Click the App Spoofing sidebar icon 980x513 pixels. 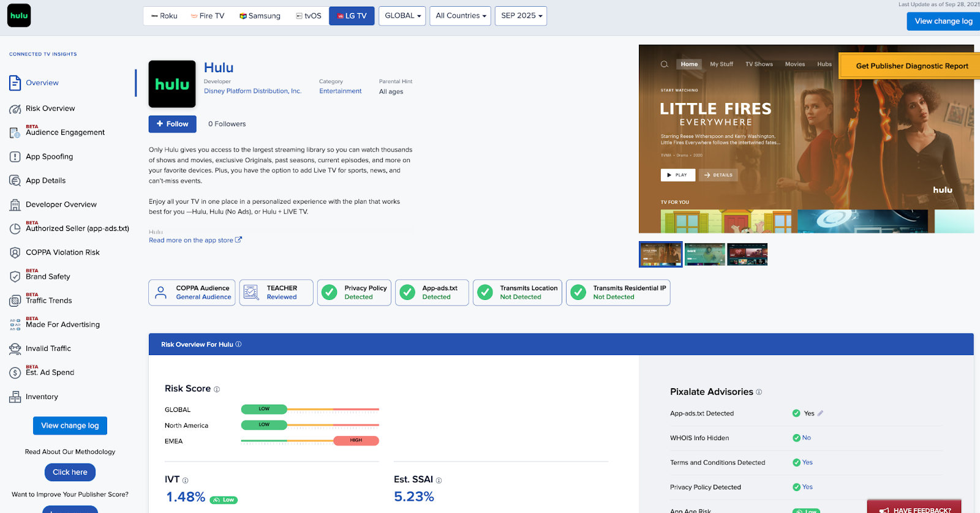click(x=15, y=157)
